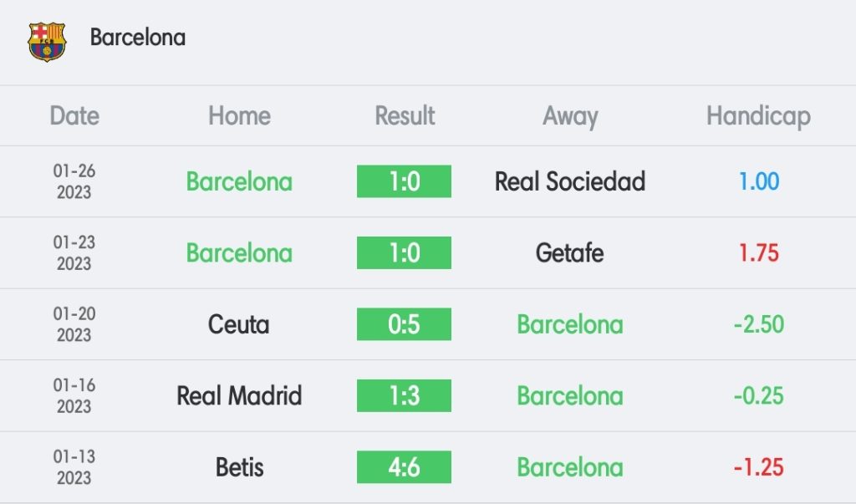Select the Handicap column header
856x504 pixels.
[x=758, y=116]
